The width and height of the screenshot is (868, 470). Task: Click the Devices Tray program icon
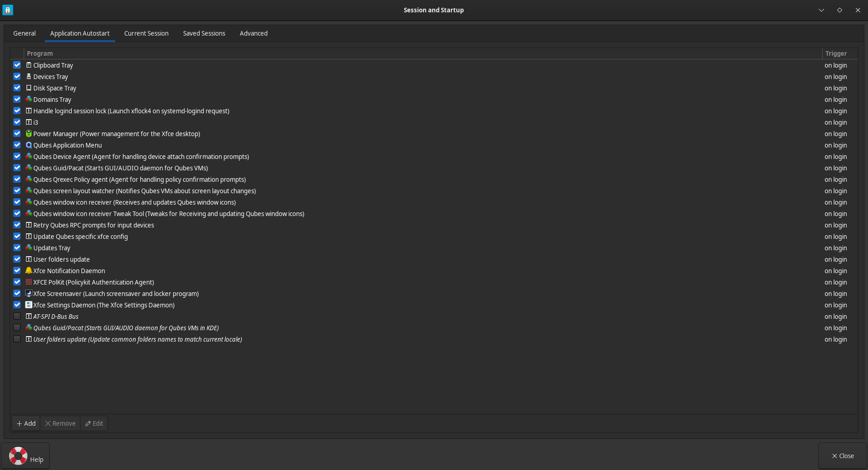(29, 77)
